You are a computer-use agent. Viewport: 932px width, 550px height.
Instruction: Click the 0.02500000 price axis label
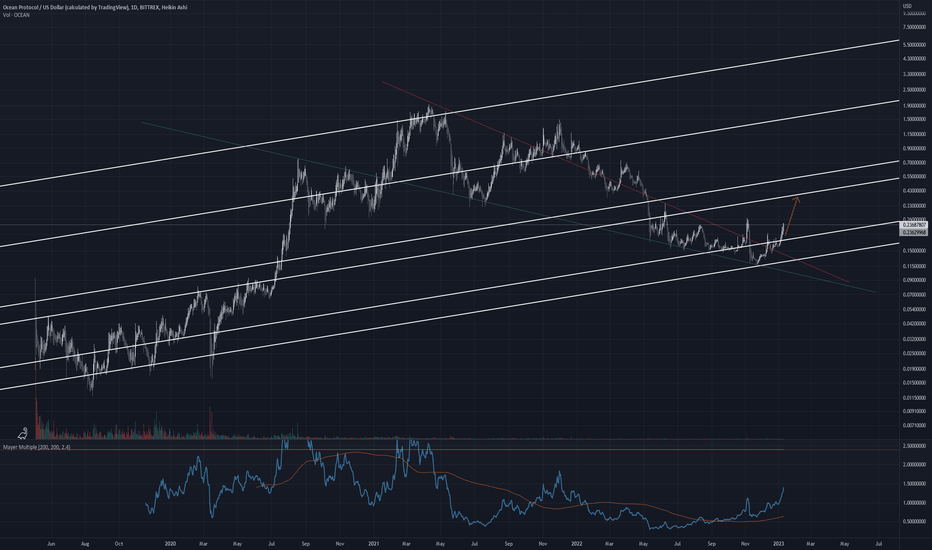[914, 354]
